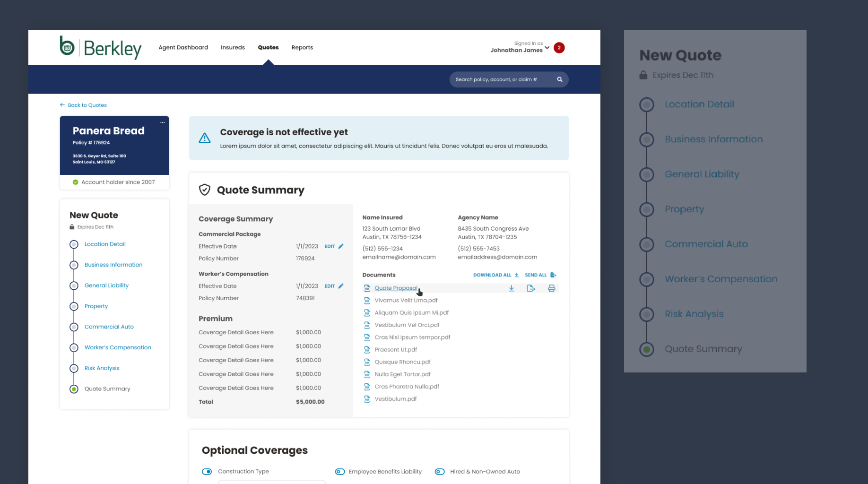This screenshot has height=484, width=868.
Task: Open the Agent Dashboard menu
Action: point(183,47)
